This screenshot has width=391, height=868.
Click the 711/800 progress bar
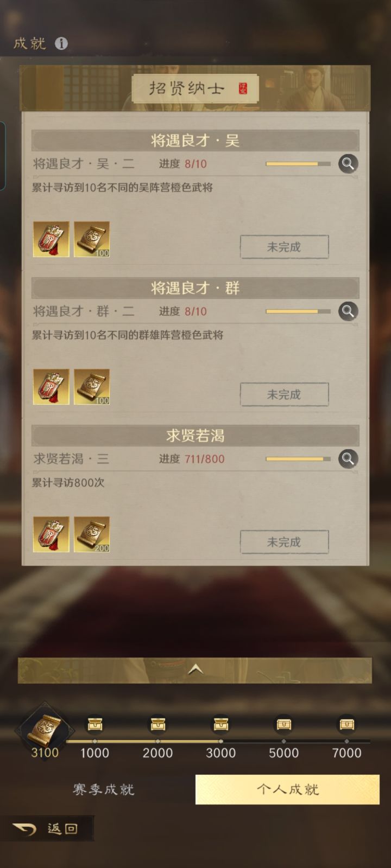298,459
